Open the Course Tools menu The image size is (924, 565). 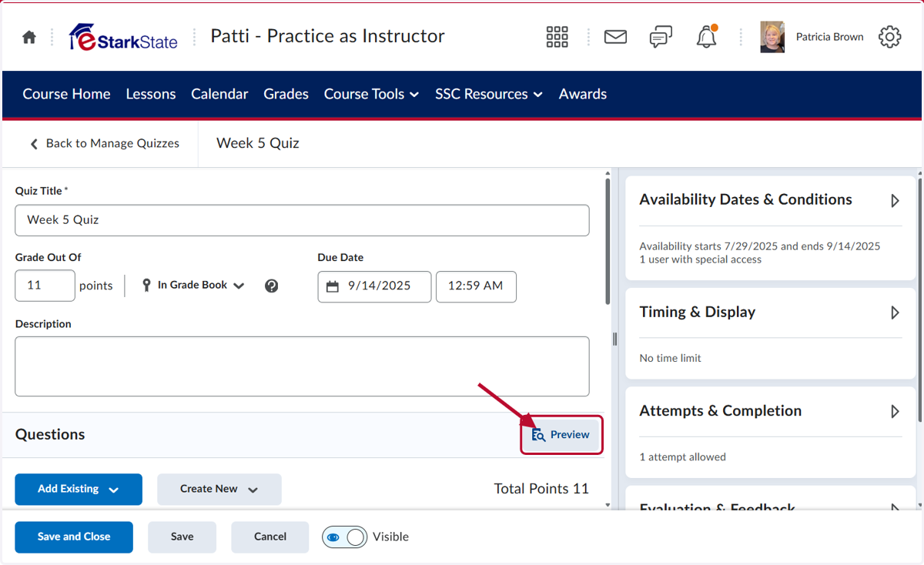[x=371, y=94]
